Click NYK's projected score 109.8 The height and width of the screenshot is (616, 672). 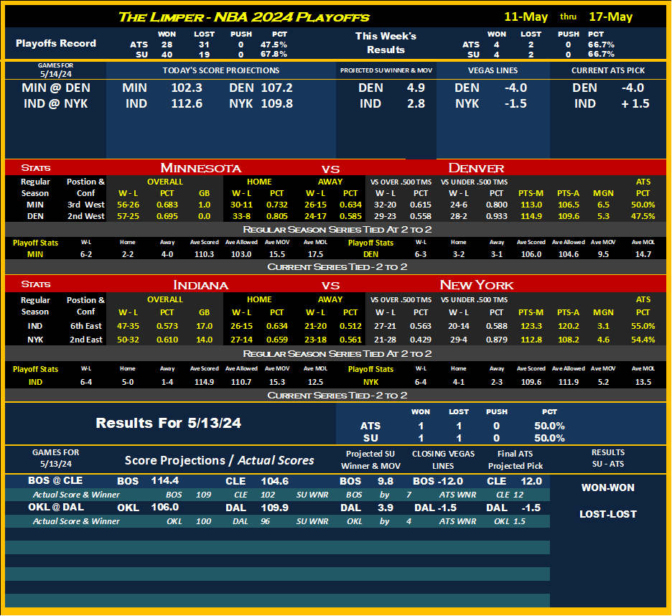pos(277,103)
